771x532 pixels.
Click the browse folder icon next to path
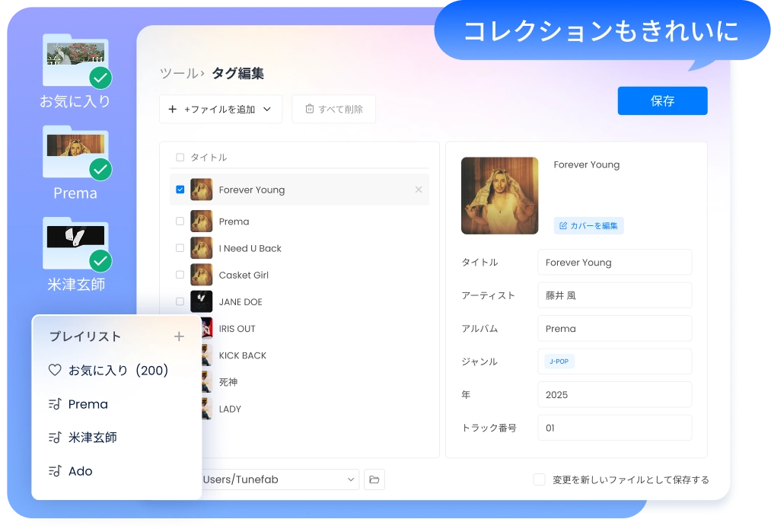374,479
